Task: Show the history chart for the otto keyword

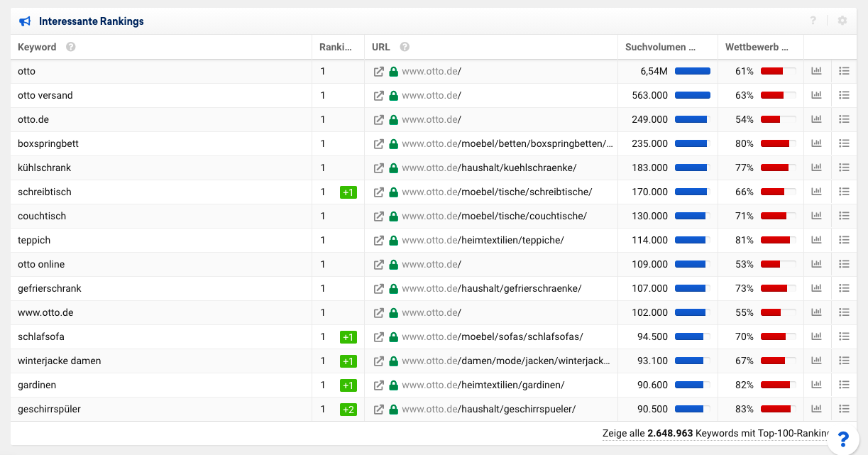Action: point(816,71)
